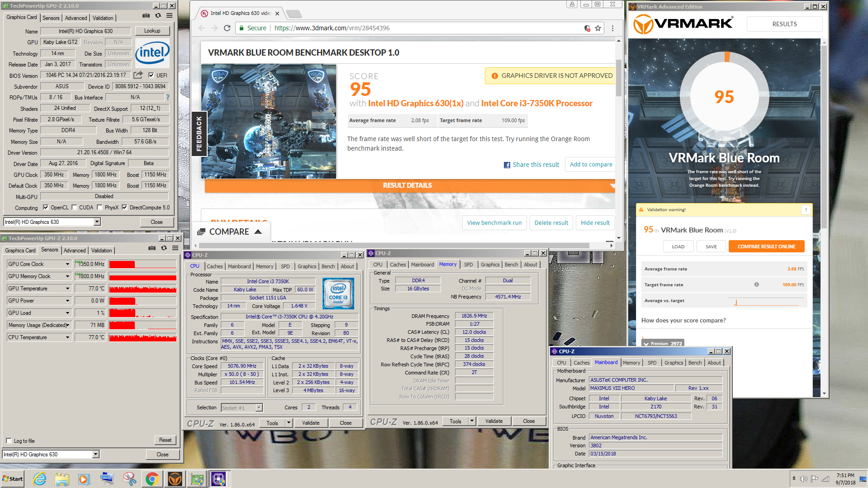Image resolution: width=868 pixels, height=488 pixels.
Task: Click Add to compare on the 3DMark page
Action: click(x=591, y=165)
